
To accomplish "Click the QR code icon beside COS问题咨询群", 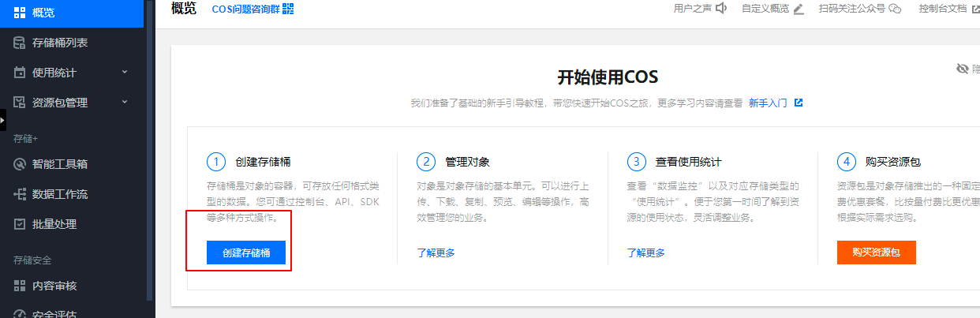I will 288,9.
